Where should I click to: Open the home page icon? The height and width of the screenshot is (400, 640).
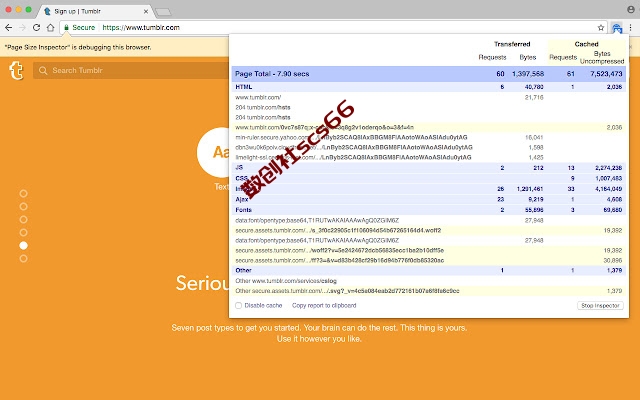click(50, 27)
